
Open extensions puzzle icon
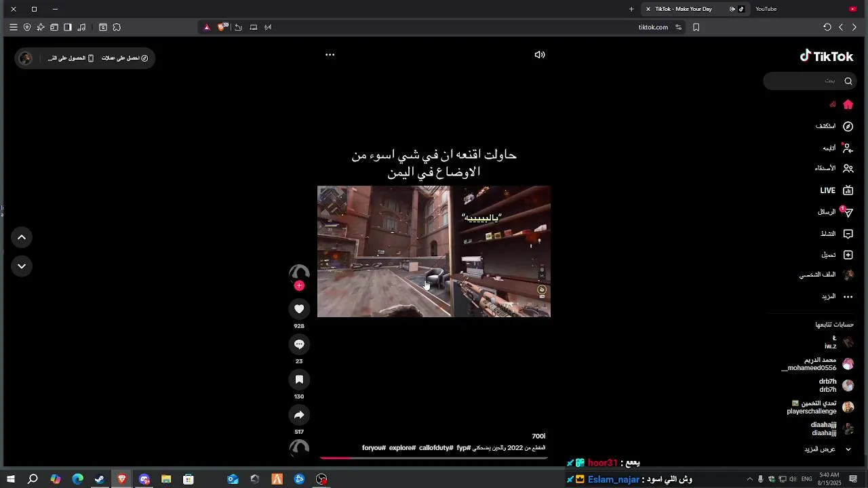(117, 27)
